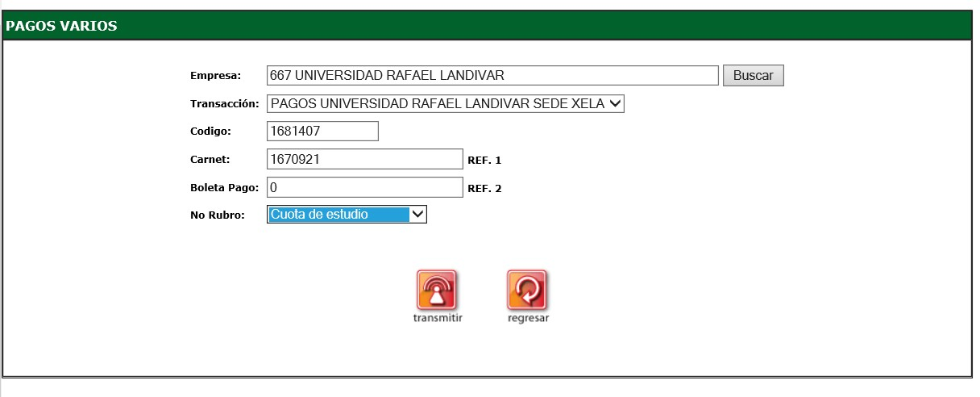Open the No Rubro selection list

click(x=338, y=215)
